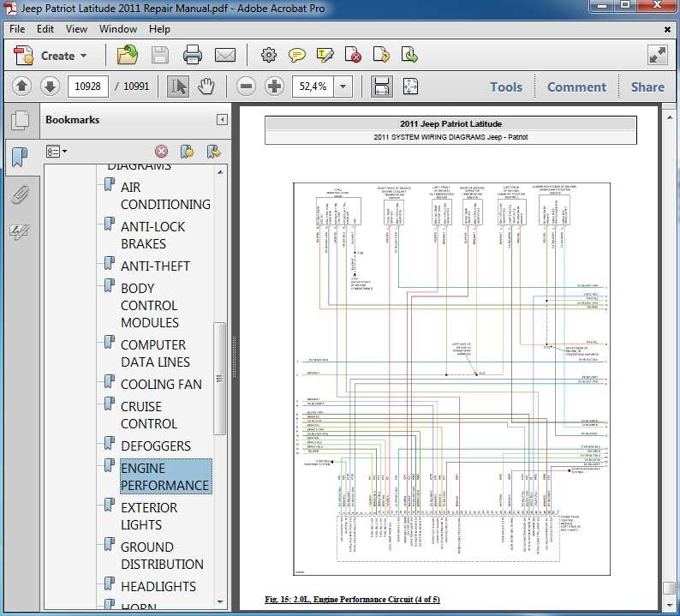Click the bookmark arrow icon beside New bookmark
The height and width of the screenshot is (616, 680).
(x=214, y=152)
